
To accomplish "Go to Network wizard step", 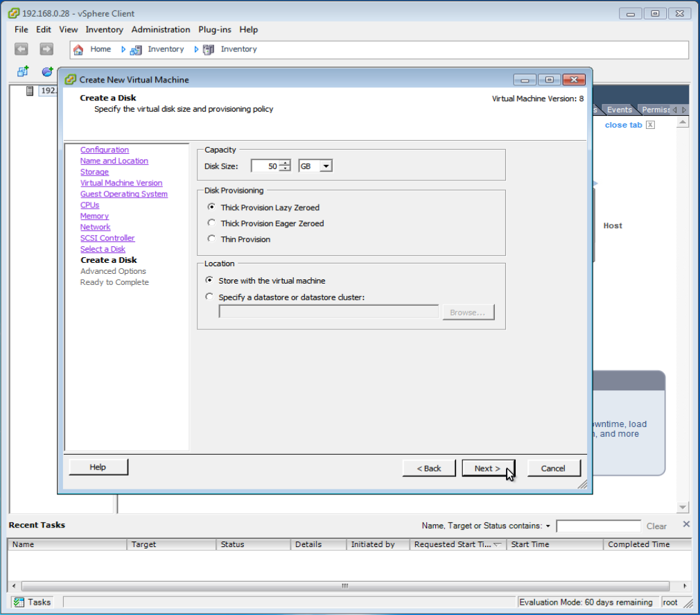I will [x=95, y=227].
